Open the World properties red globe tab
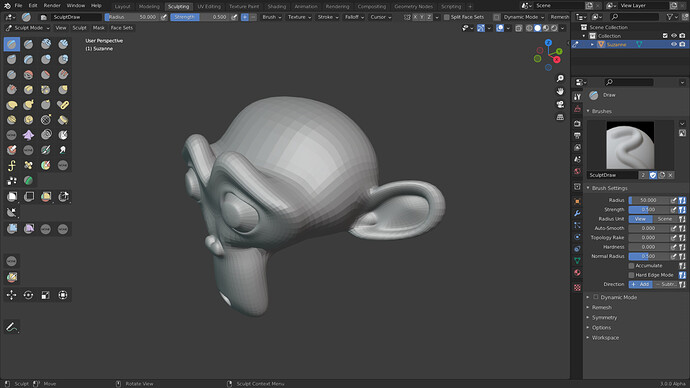The image size is (690, 388). pyautogui.click(x=577, y=171)
